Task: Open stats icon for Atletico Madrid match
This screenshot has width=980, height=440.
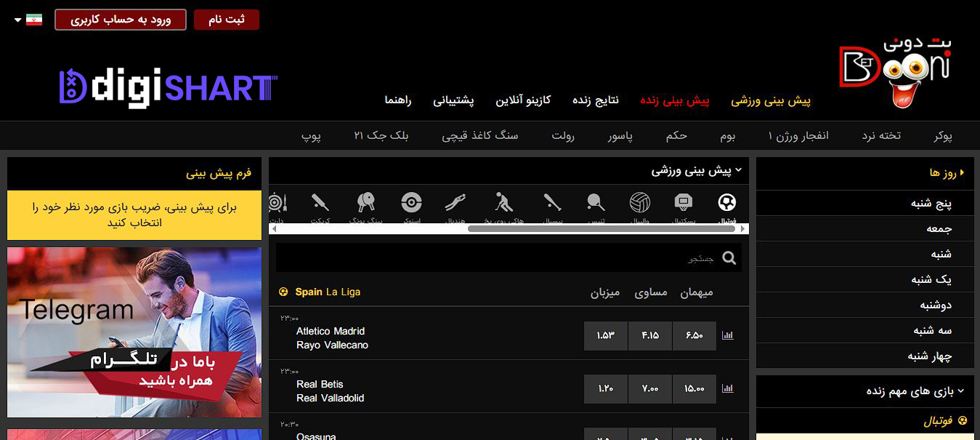Action: 728,335
